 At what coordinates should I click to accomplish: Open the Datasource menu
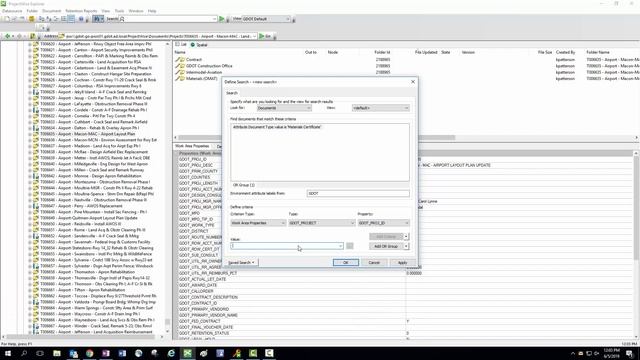(x=12, y=11)
